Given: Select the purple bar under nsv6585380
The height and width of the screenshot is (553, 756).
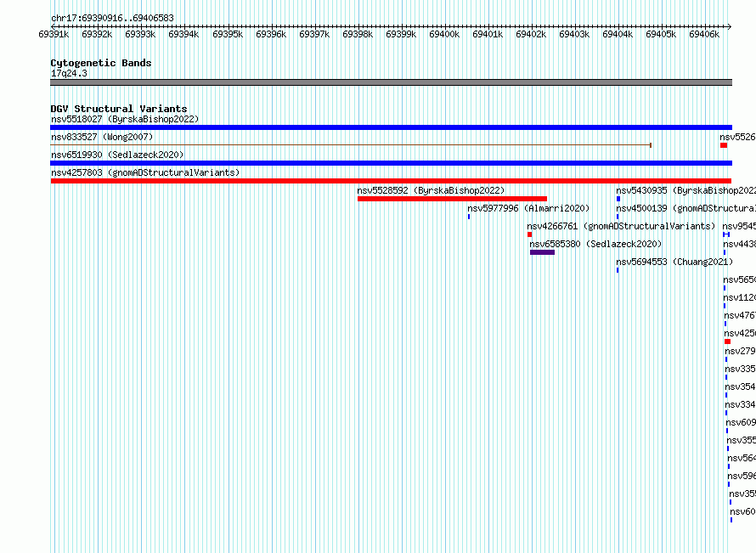Looking at the screenshot, I should coord(543,252).
